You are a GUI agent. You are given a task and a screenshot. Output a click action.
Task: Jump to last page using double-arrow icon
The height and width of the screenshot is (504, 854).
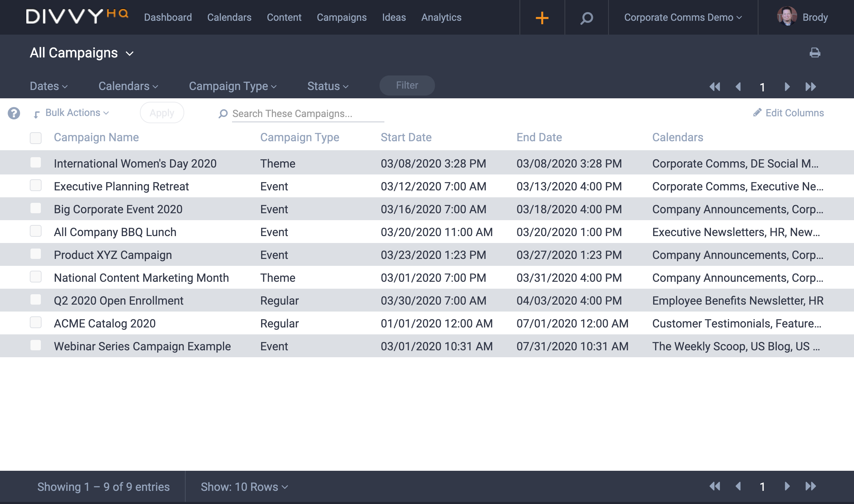pos(811,87)
